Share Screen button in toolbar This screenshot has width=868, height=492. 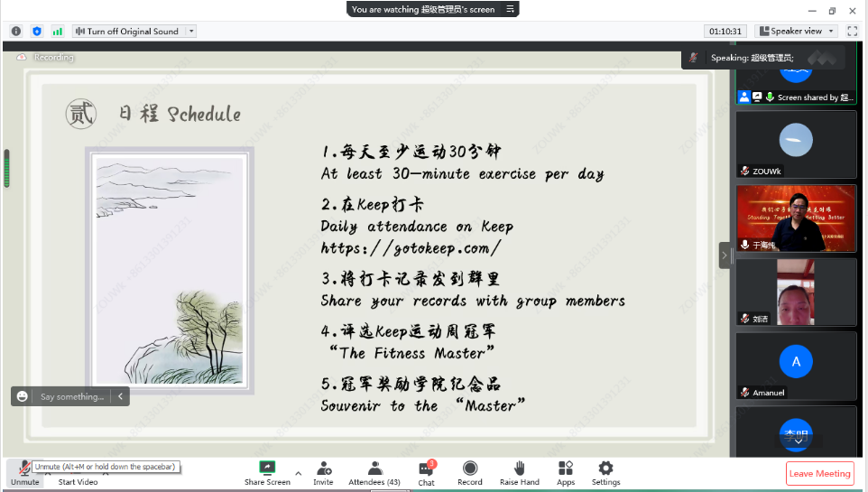pos(267,474)
